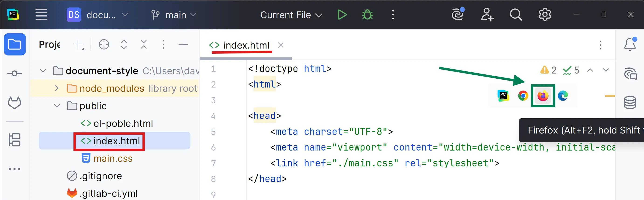Open the main hamburger menu
The width and height of the screenshot is (644, 200).
coord(41,15)
